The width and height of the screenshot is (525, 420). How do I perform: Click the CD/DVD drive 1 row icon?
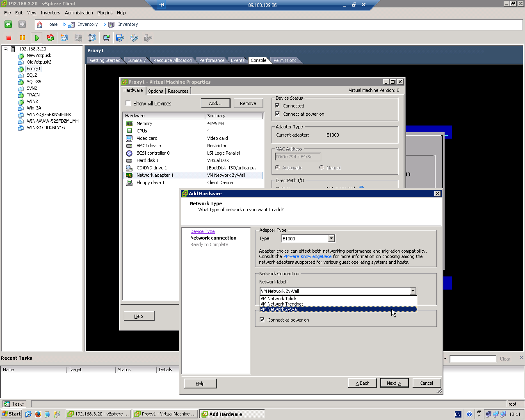point(129,168)
